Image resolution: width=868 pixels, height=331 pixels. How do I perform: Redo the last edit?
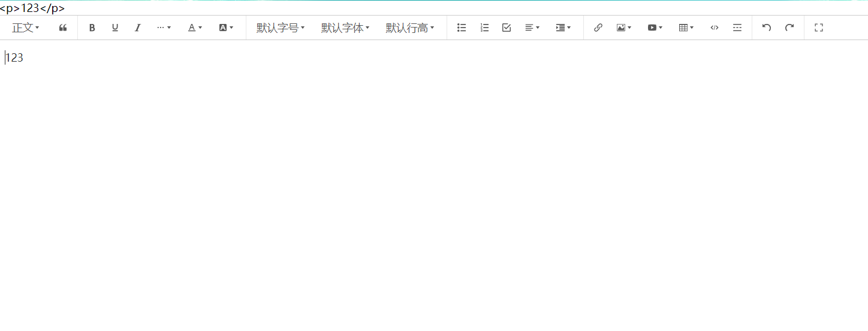(x=789, y=28)
